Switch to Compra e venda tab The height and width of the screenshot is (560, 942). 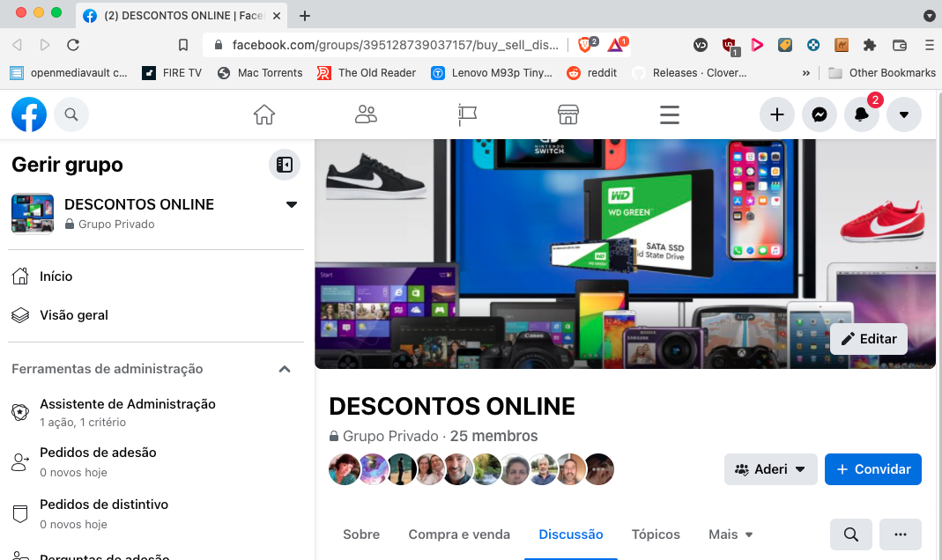pyautogui.click(x=459, y=534)
